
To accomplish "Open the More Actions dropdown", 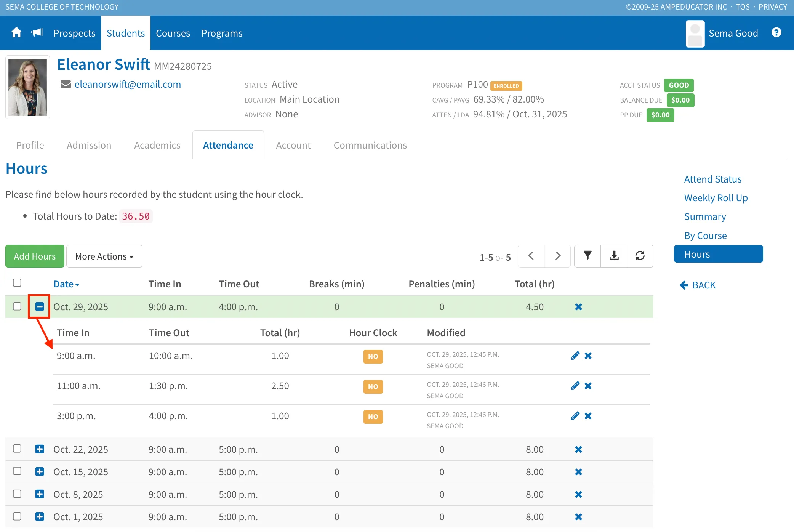I will pyautogui.click(x=104, y=256).
